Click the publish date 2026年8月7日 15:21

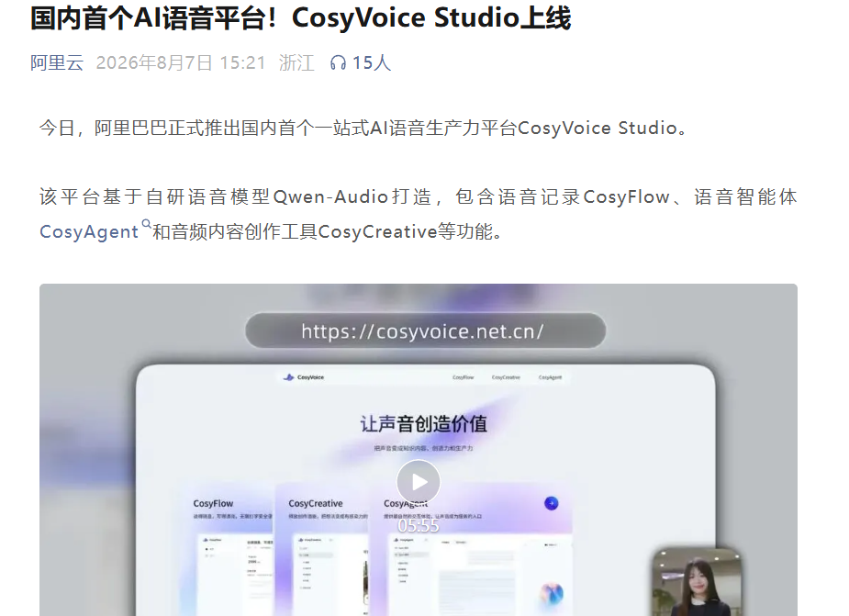tap(181, 62)
